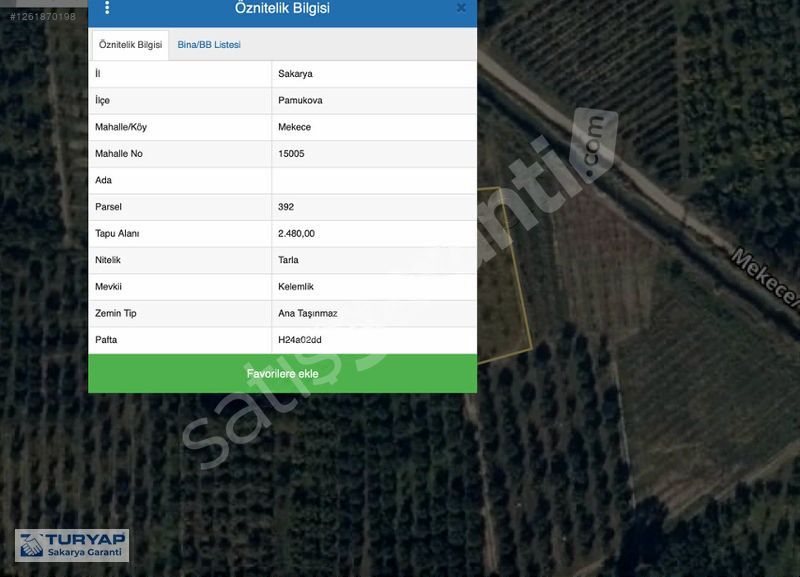800x577 pixels.
Task: Close the Öznitelik Bilgisi dialog
Action: coord(461,8)
